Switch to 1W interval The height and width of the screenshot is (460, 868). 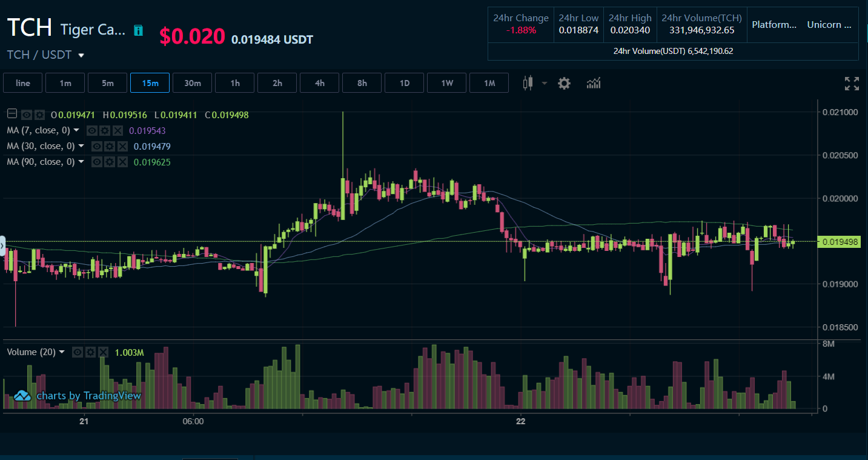(x=447, y=83)
